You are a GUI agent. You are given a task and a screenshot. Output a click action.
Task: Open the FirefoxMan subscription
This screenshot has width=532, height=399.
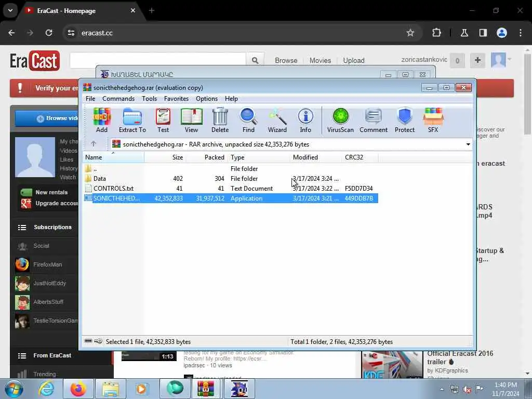pyautogui.click(x=46, y=264)
